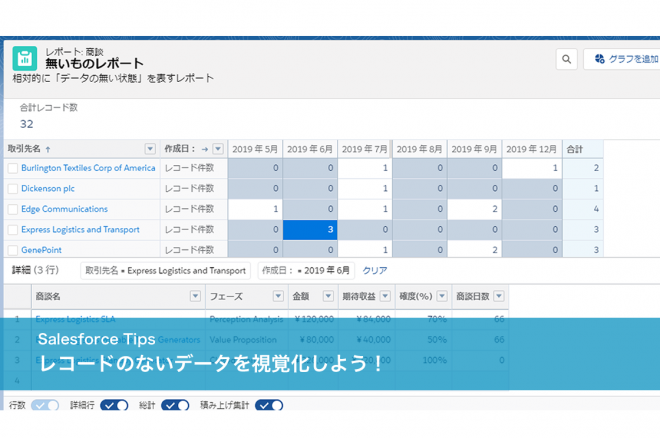Click the 2019年12月 column header
The image size is (660, 438).
[532, 149]
